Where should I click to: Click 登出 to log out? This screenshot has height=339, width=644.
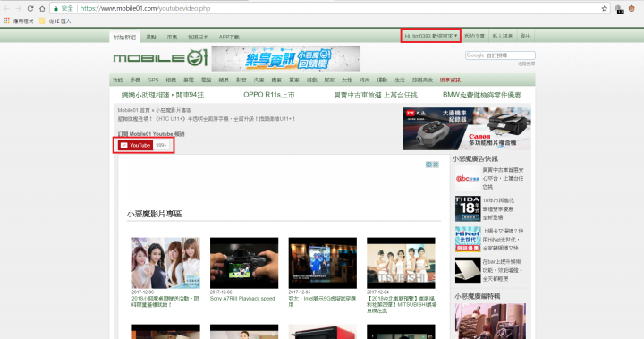(525, 36)
